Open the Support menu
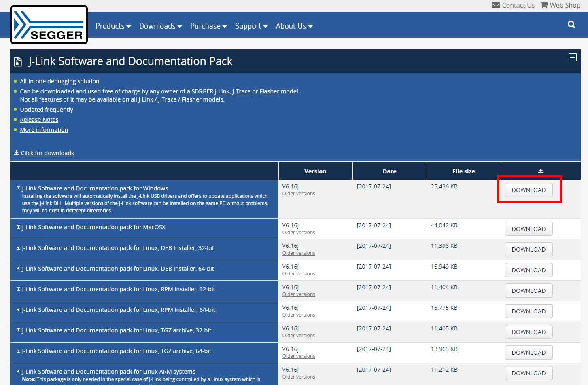 click(x=251, y=26)
